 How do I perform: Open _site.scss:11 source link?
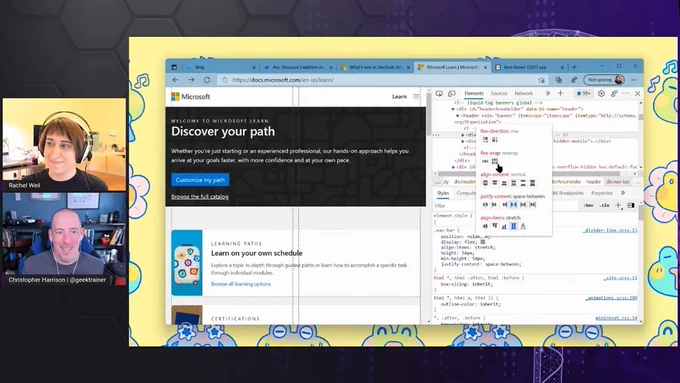click(620, 278)
